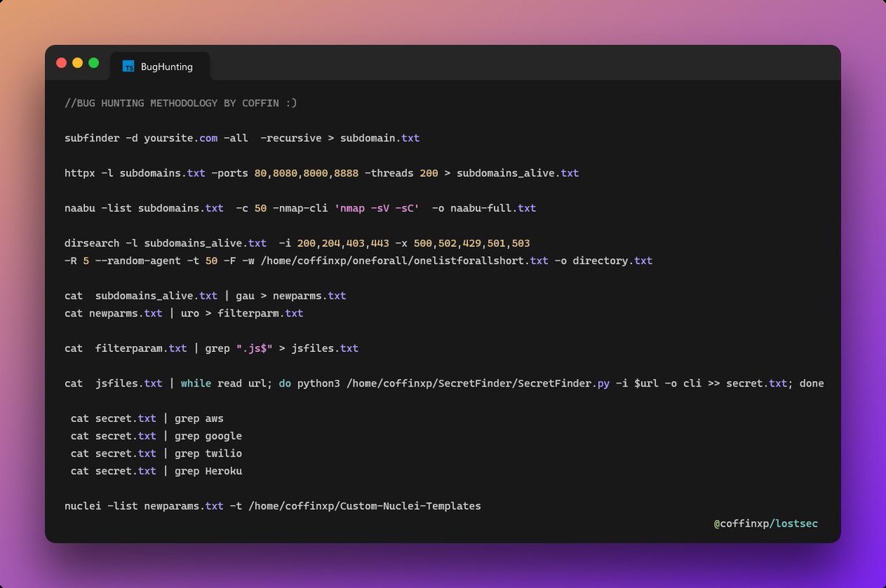
Task: Click the line grep twilio
Action: coord(157,454)
